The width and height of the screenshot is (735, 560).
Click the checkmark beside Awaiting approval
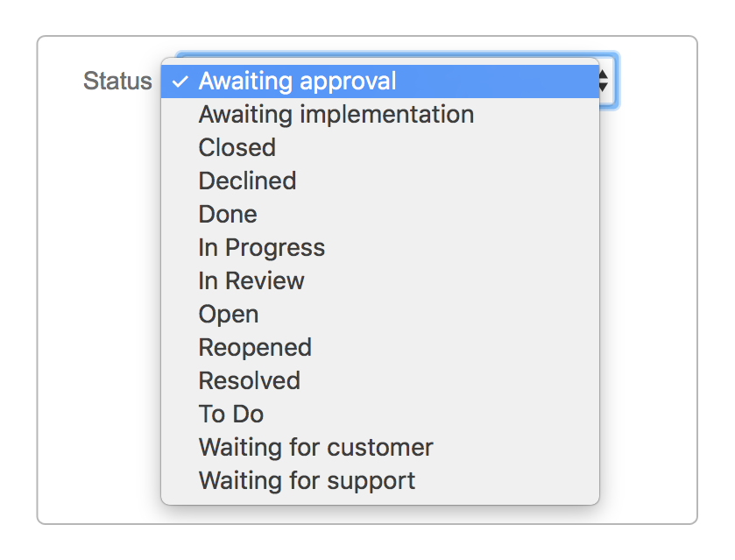[x=180, y=82]
